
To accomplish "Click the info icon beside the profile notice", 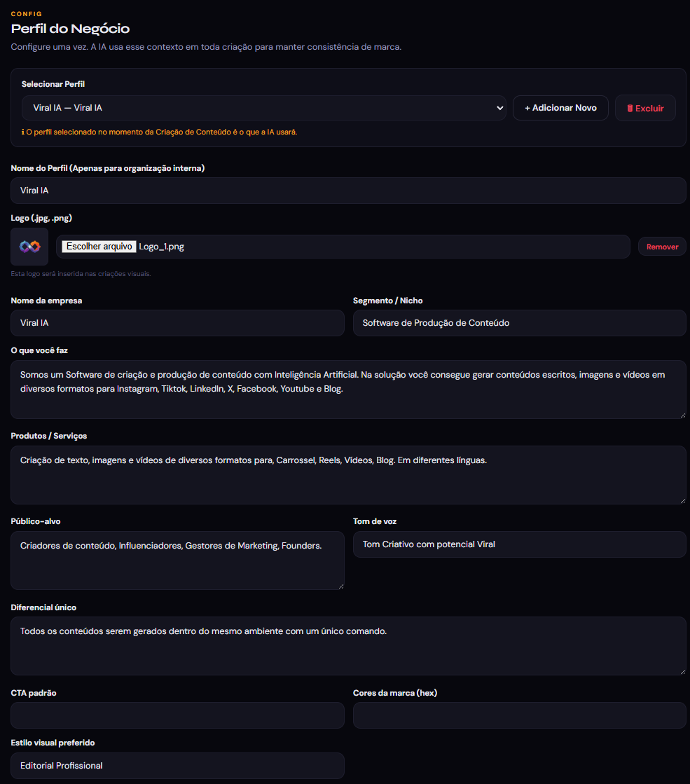I will click(23, 132).
